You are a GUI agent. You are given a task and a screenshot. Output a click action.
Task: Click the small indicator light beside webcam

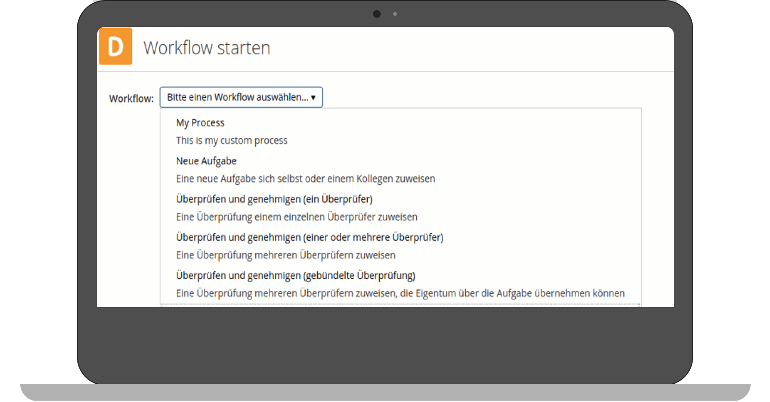point(395,14)
